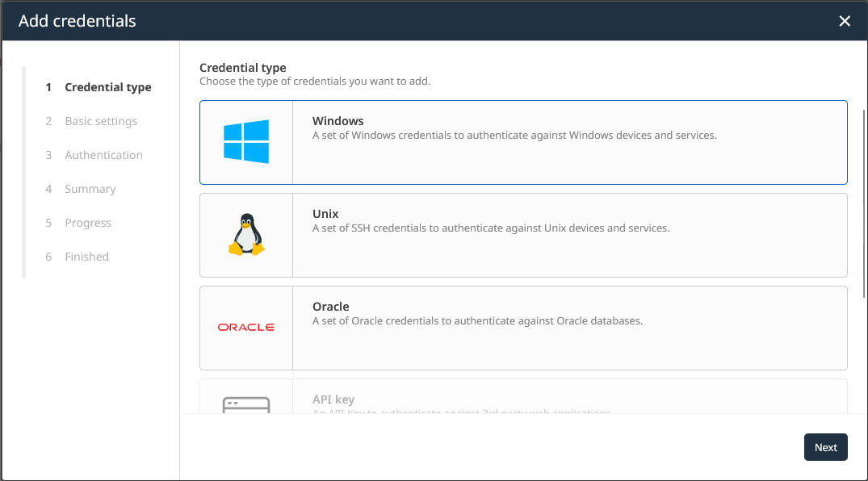Close the Add credentials dialog
The image size is (868, 481).
(845, 21)
